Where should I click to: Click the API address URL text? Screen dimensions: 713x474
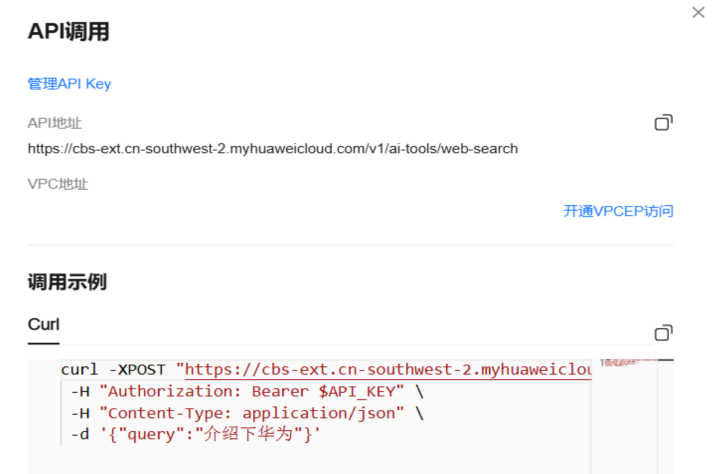pyautogui.click(x=273, y=149)
